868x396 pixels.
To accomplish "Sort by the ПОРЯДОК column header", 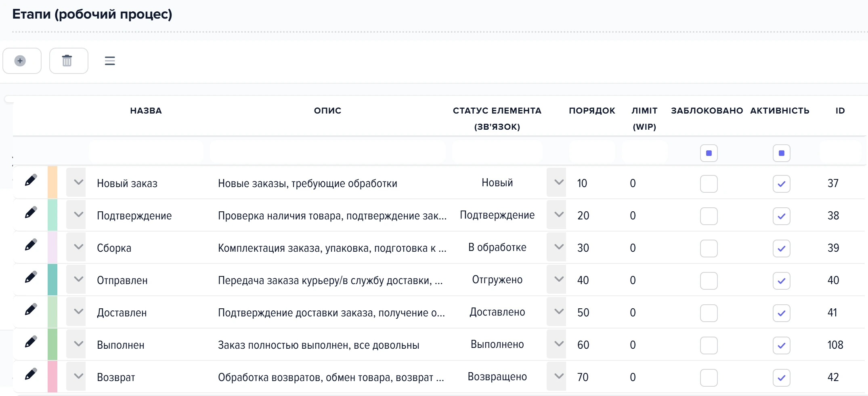I will [x=592, y=111].
